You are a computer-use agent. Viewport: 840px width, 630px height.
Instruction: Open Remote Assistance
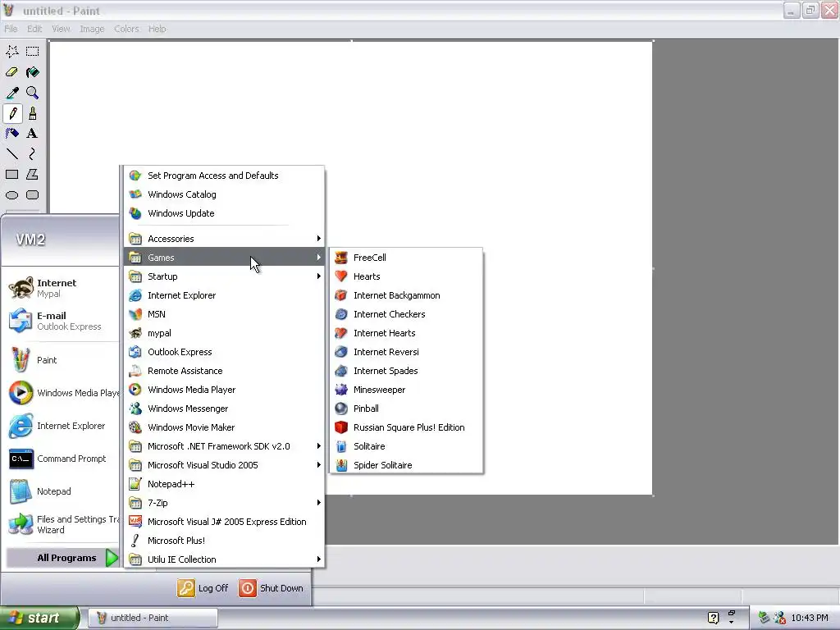pos(224,371)
